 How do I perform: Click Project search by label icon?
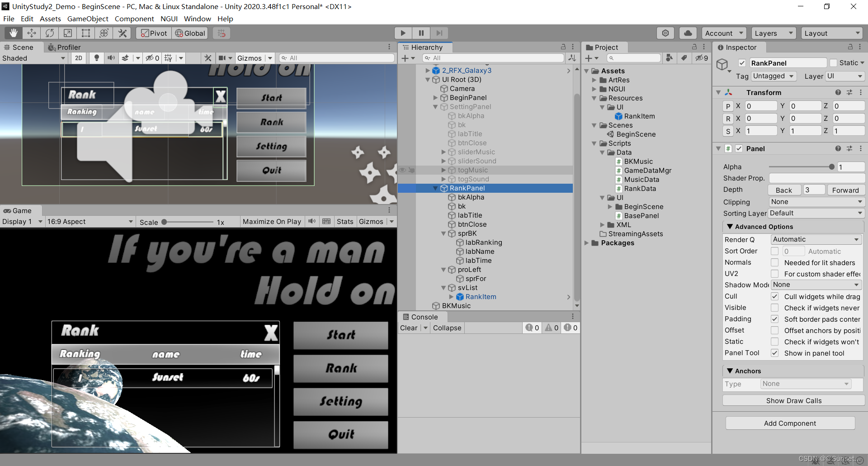pyautogui.click(x=684, y=58)
